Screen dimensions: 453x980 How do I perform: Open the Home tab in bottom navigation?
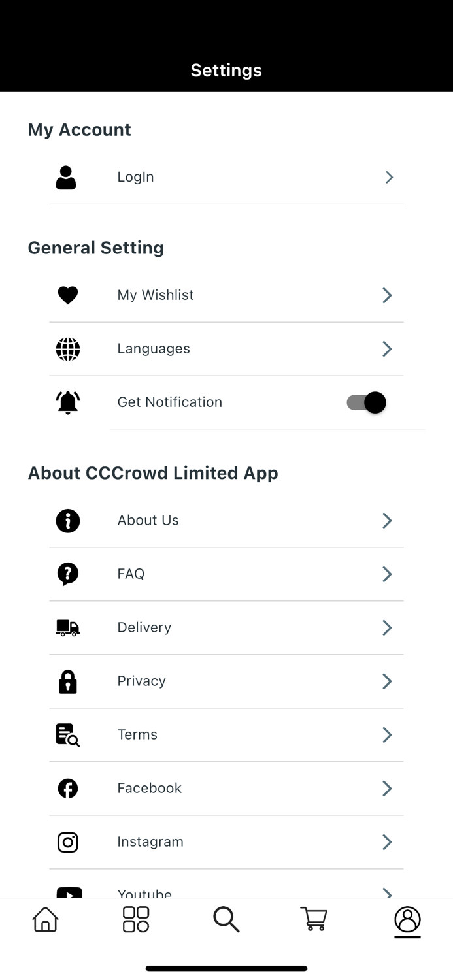point(44,920)
